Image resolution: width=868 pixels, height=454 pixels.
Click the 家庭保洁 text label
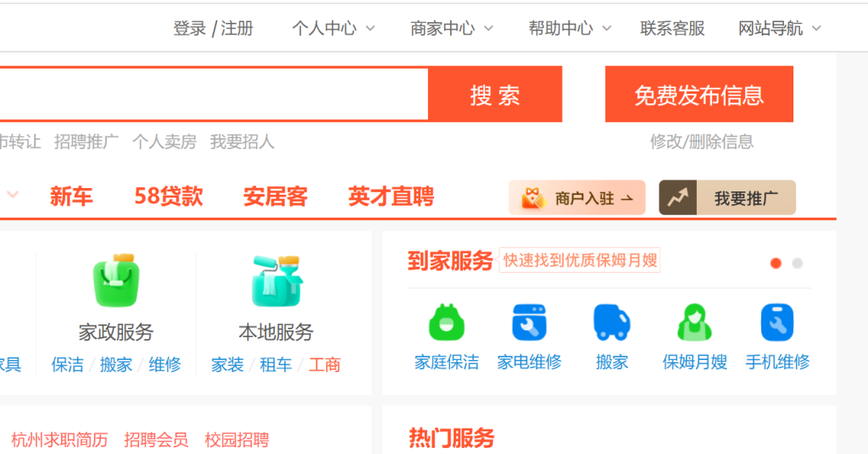pyautogui.click(x=447, y=362)
